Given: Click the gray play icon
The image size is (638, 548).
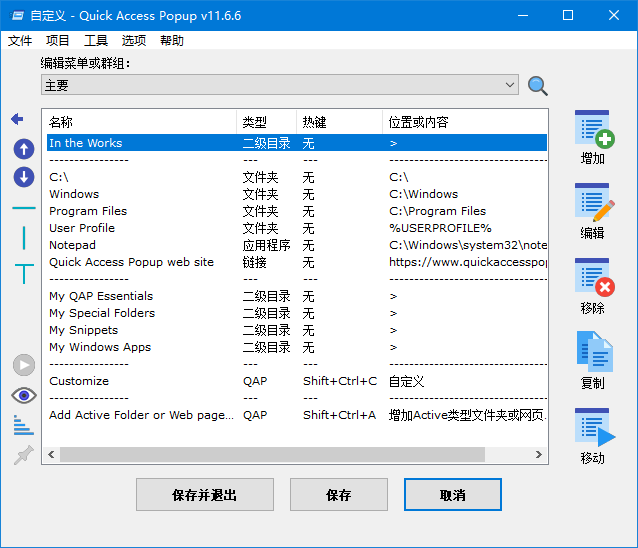Looking at the screenshot, I should [24, 365].
